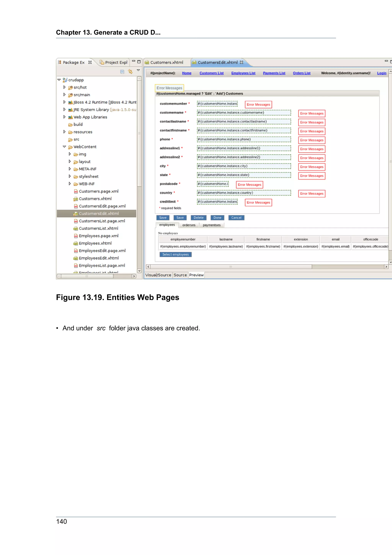Close the Package Explorer tab
This screenshot has width=392, height=555.
pyautogui.click(x=90, y=62)
